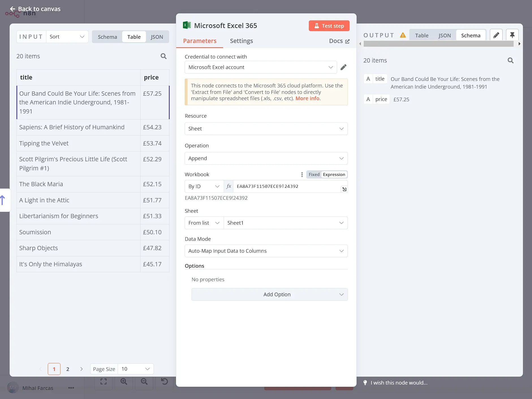Image resolution: width=532 pixels, height=399 pixels.
Task: Click the Test step button
Action: (329, 26)
